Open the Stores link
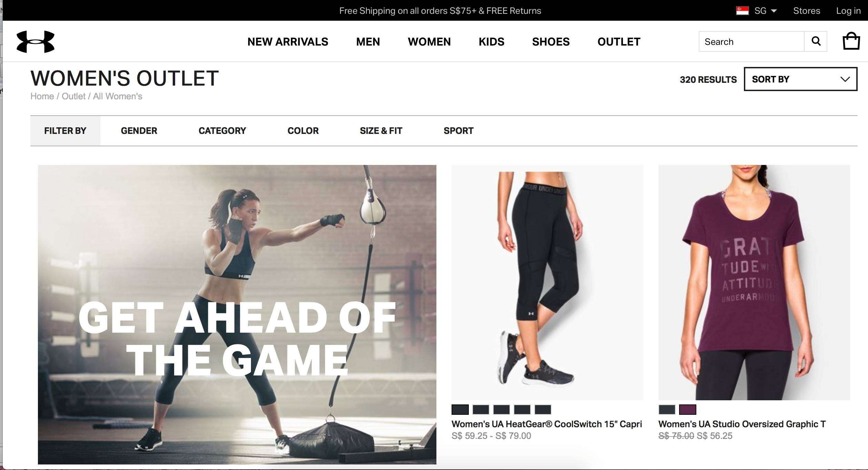 point(807,11)
